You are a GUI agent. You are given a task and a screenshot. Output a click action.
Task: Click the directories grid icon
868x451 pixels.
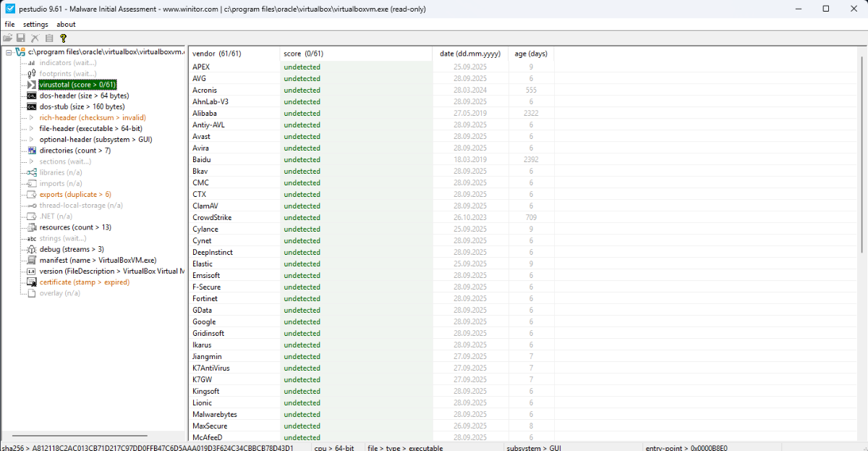click(32, 151)
